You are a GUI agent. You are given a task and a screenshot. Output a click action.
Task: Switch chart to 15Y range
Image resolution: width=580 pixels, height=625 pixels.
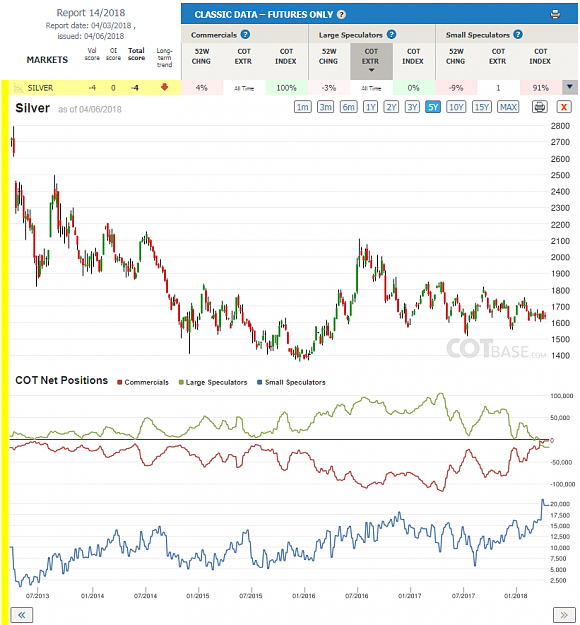click(x=482, y=107)
